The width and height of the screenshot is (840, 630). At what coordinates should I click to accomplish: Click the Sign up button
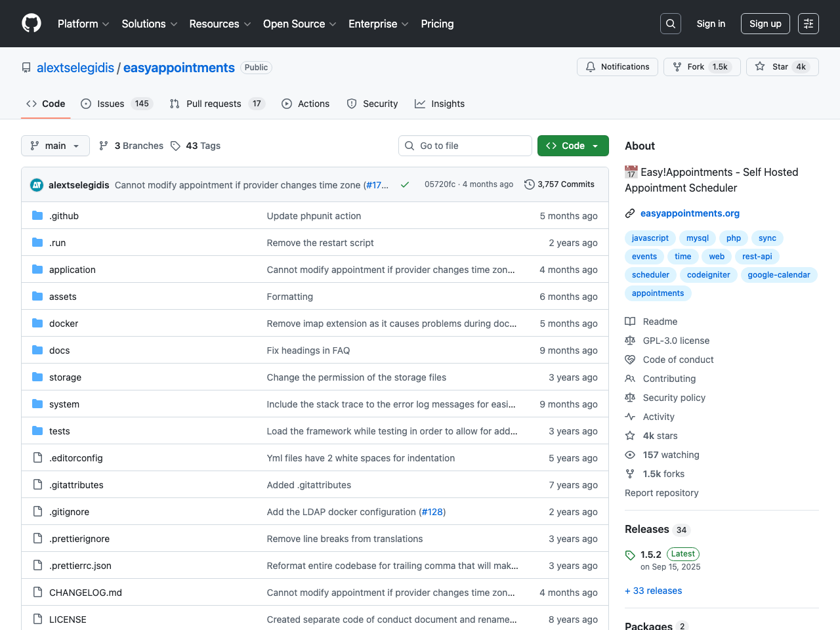(765, 24)
